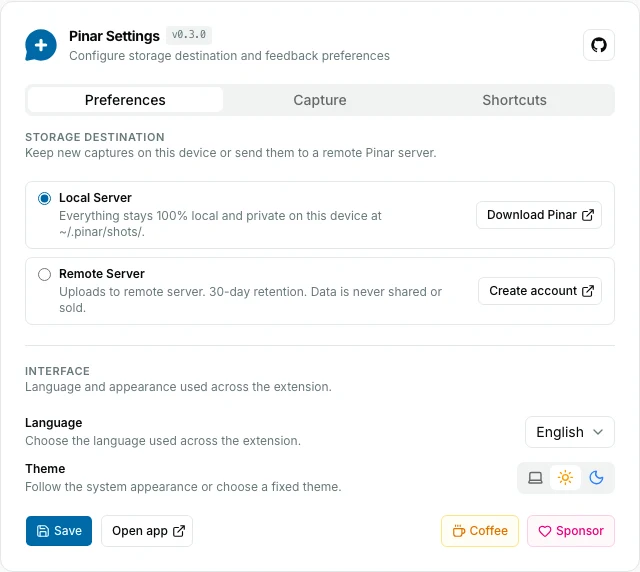The height and width of the screenshot is (572, 640).
Task: Click the Pinar Settings title
Action: (114, 36)
